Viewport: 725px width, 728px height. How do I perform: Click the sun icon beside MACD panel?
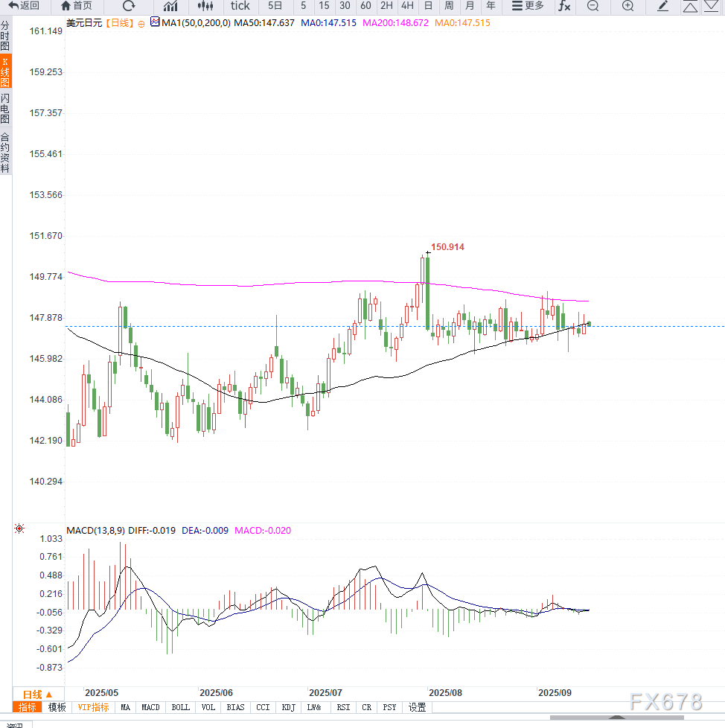coord(19,529)
